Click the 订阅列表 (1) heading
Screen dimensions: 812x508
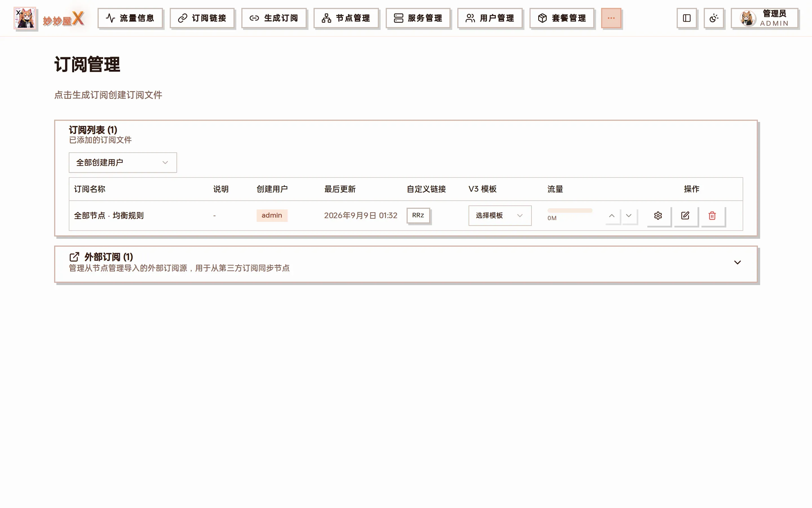[x=93, y=130]
